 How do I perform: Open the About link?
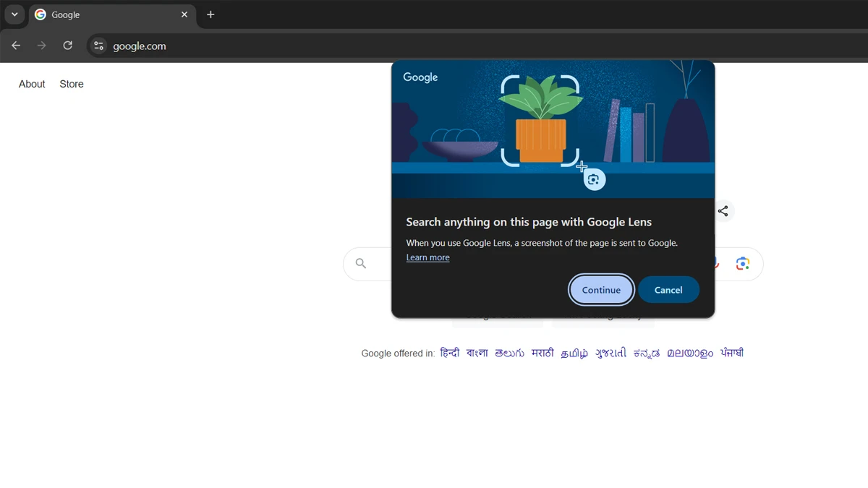pyautogui.click(x=32, y=84)
